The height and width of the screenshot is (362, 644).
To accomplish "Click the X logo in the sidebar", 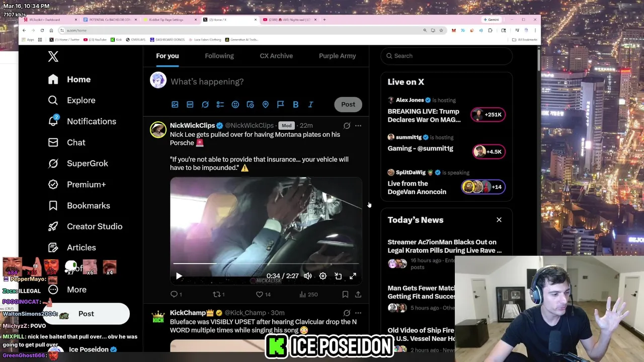I will coord(53,56).
